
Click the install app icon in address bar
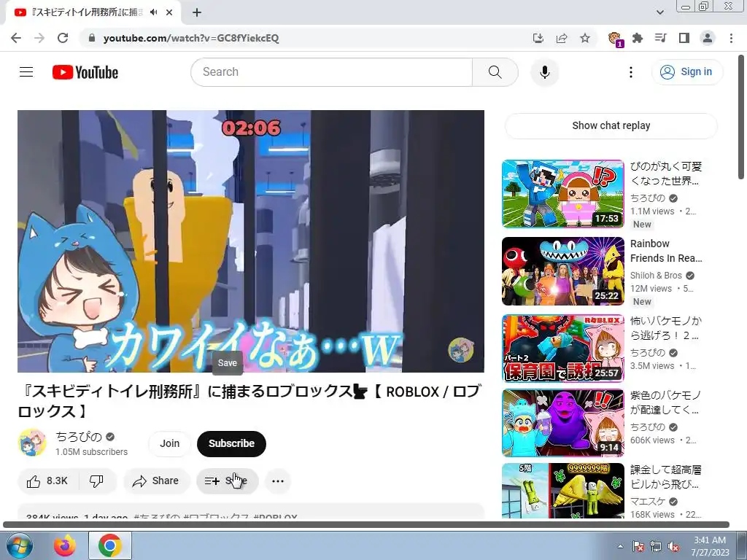[x=538, y=38]
